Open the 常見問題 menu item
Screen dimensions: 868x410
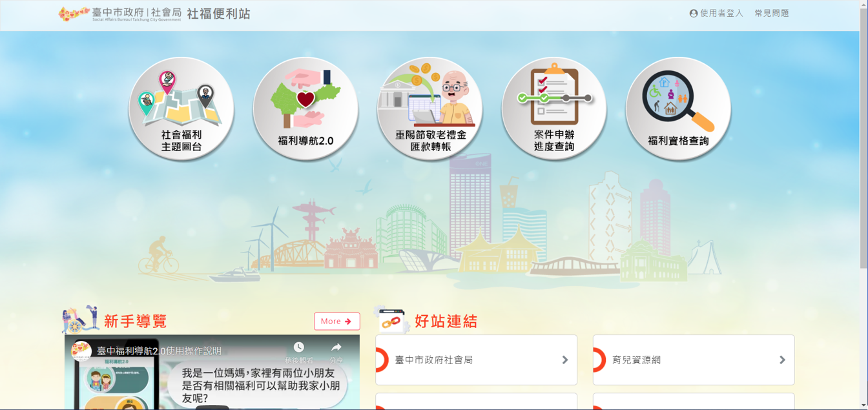(x=770, y=12)
